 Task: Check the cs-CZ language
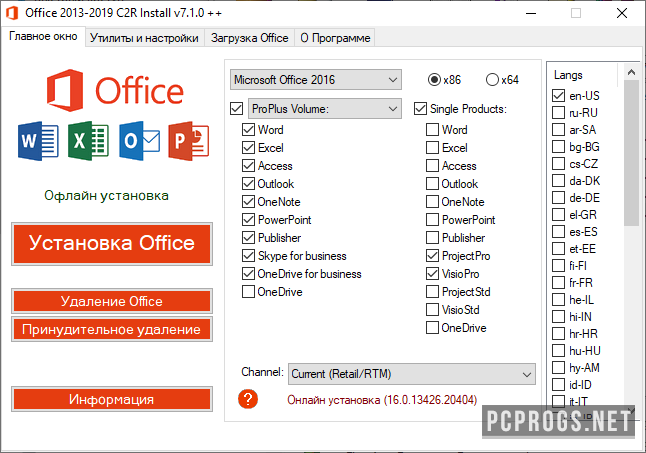coord(558,163)
